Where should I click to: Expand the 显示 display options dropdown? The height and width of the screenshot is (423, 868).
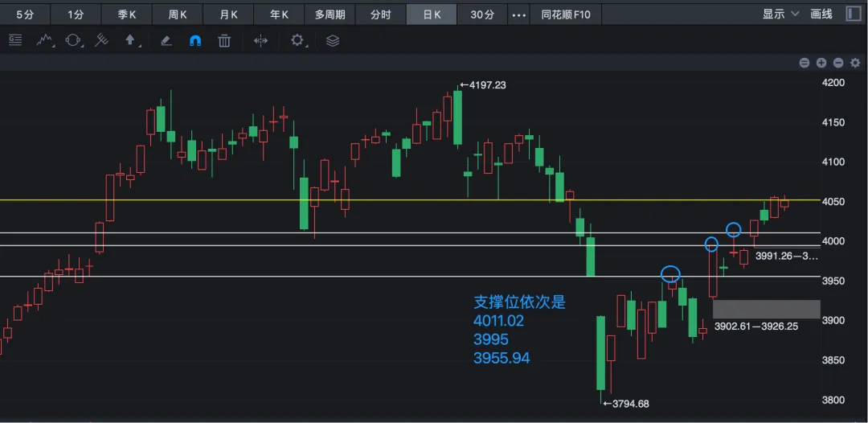point(781,14)
